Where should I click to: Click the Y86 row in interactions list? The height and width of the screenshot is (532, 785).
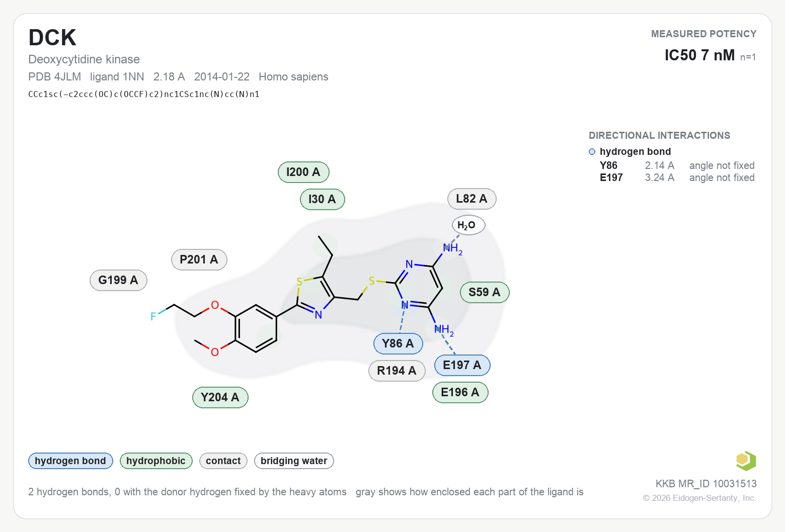click(x=677, y=165)
